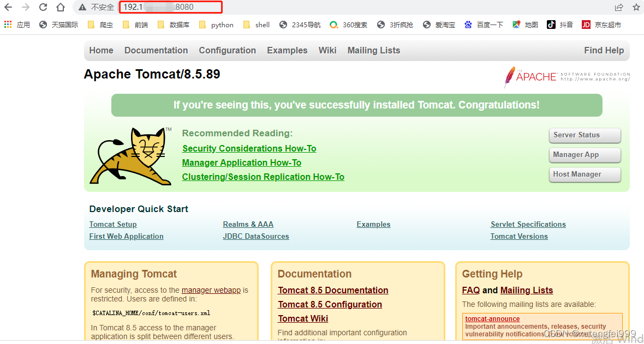Open Documentation in Tomcat navigation
The width and height of the screenshot is (644, 344).
point(156,51)
